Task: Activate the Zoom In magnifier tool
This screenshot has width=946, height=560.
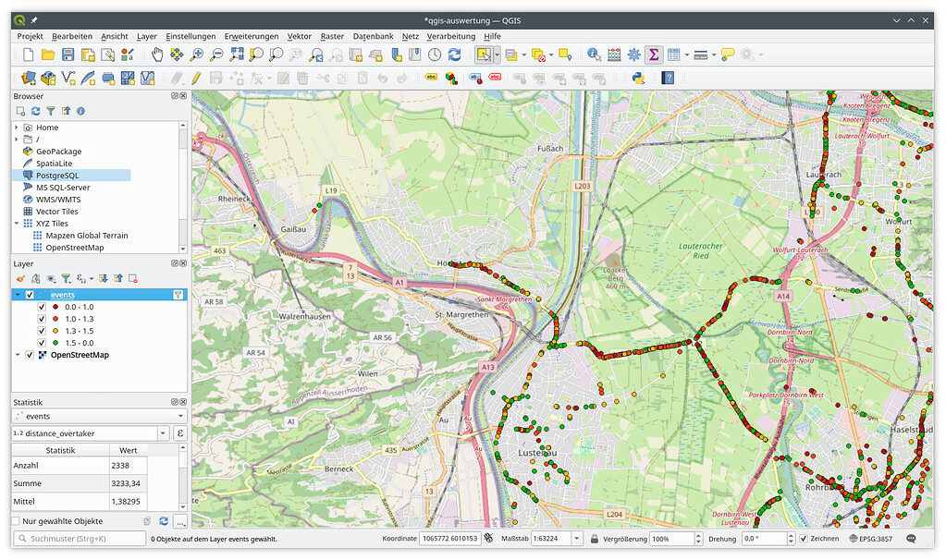Action: (x=196, y=54)
